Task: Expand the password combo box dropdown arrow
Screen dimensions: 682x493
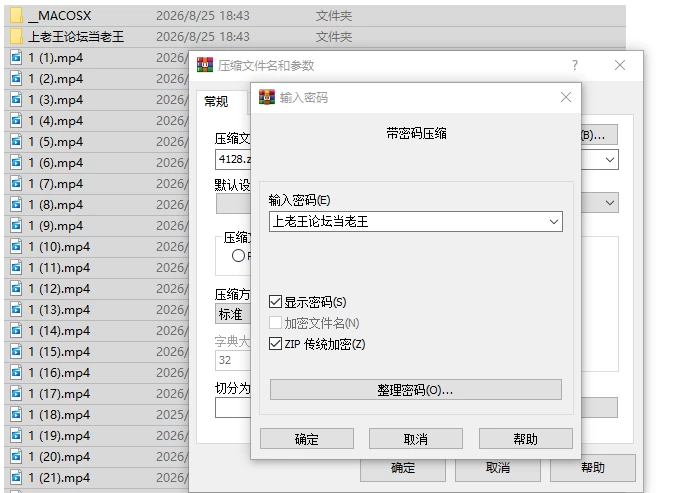Action: (554, 221)
